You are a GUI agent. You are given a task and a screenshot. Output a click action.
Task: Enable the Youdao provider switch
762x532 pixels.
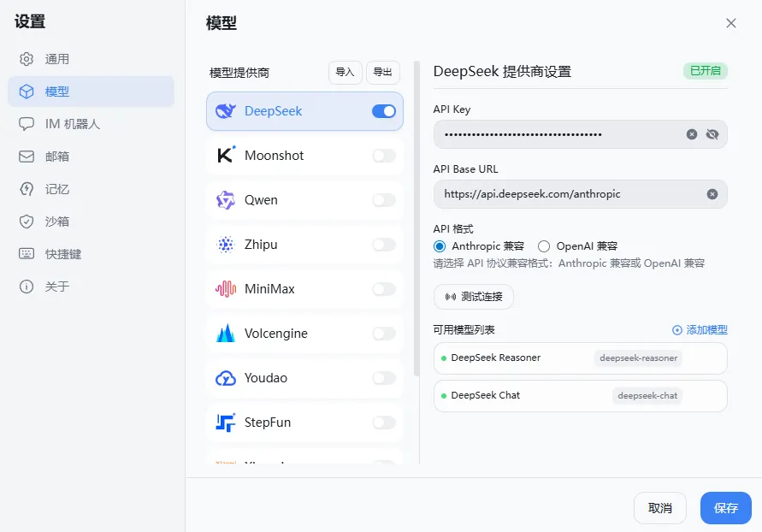point(384,378)
